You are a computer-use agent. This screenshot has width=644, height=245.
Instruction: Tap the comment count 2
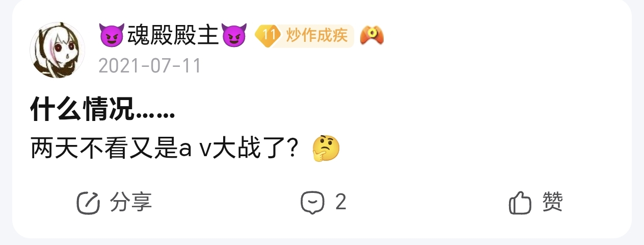click(x=341, y=203)
